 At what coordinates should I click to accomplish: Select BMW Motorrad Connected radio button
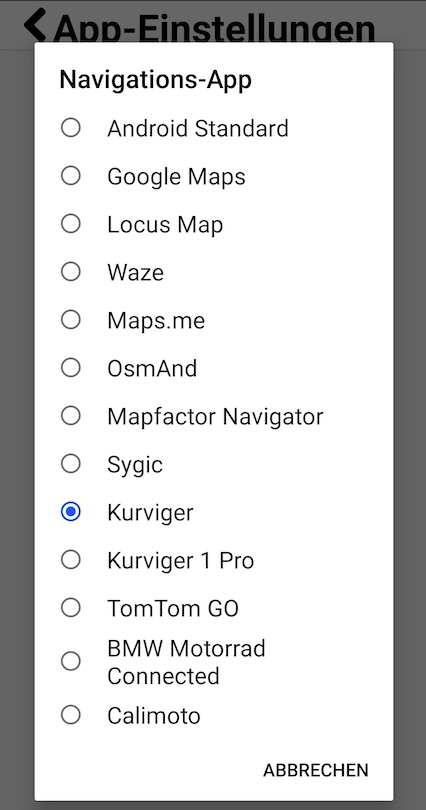pos(71,661)
